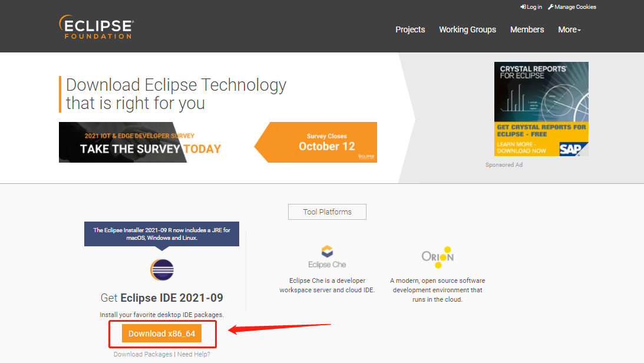This screenshot has width=644, height=363.
Task: Open the Projects menu item
Action: pyautogui.click(x=410, y=29)
